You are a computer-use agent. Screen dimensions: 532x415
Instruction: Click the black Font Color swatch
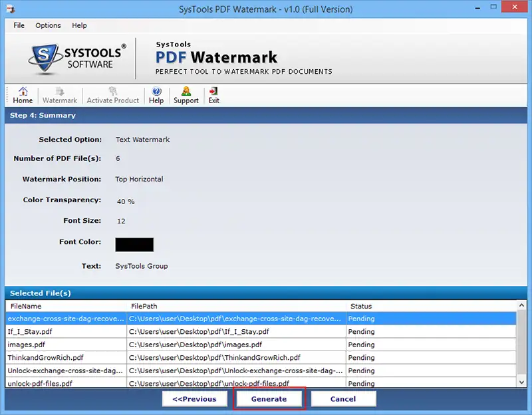[134, 245]
